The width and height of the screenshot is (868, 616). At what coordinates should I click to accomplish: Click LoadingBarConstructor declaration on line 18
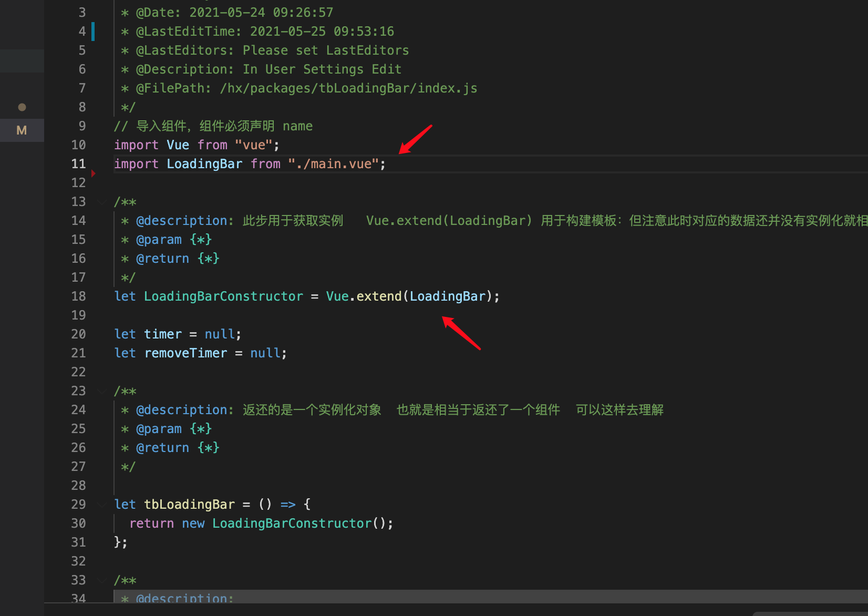223,296
